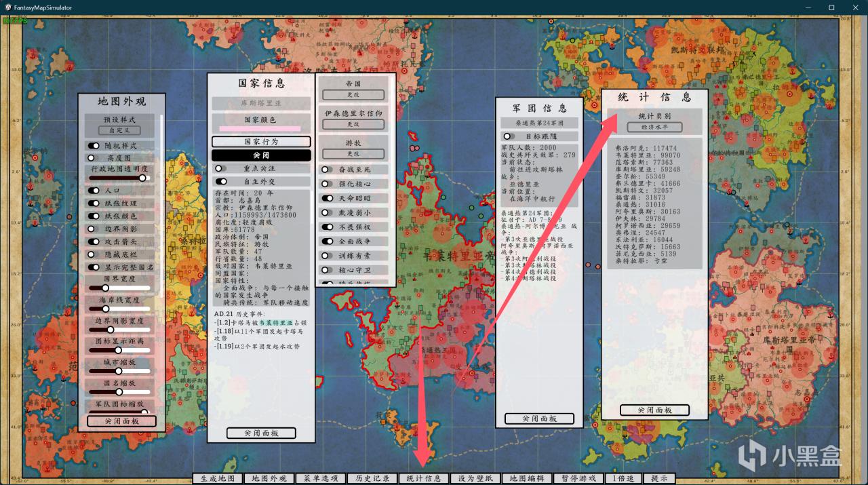
Task: Adjust the 图标显示距离 slider
Action: coord(119,350)
